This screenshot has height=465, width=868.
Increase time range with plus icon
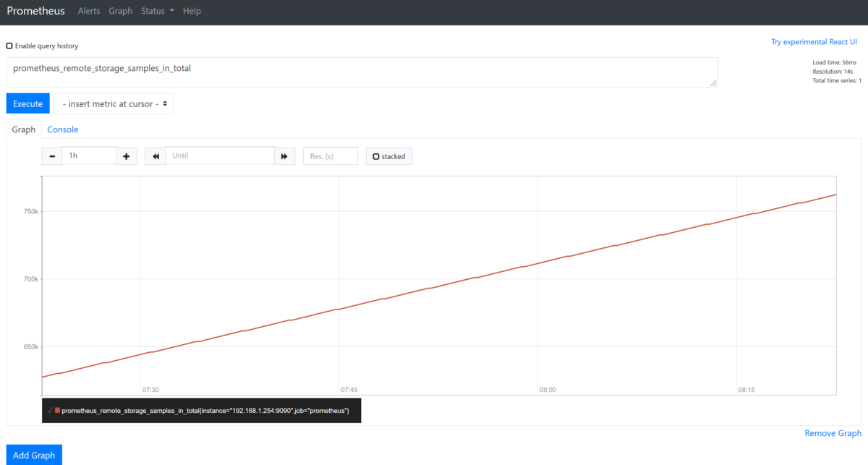click(x=127, y=155)
